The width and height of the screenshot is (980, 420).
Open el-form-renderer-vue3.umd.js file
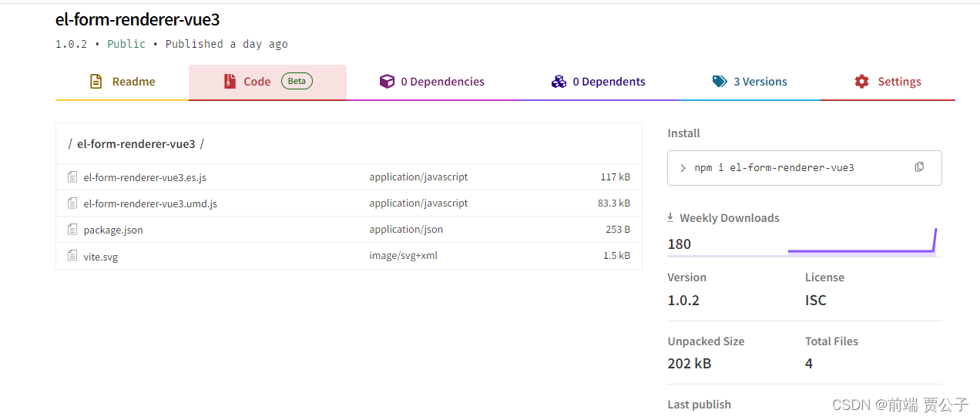click(x=150, y=203)
